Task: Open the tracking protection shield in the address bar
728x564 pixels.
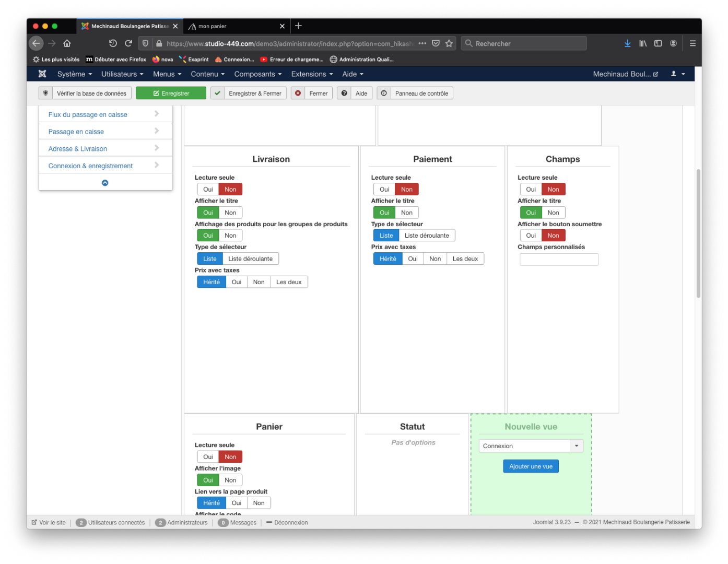Action: (145, 43)
